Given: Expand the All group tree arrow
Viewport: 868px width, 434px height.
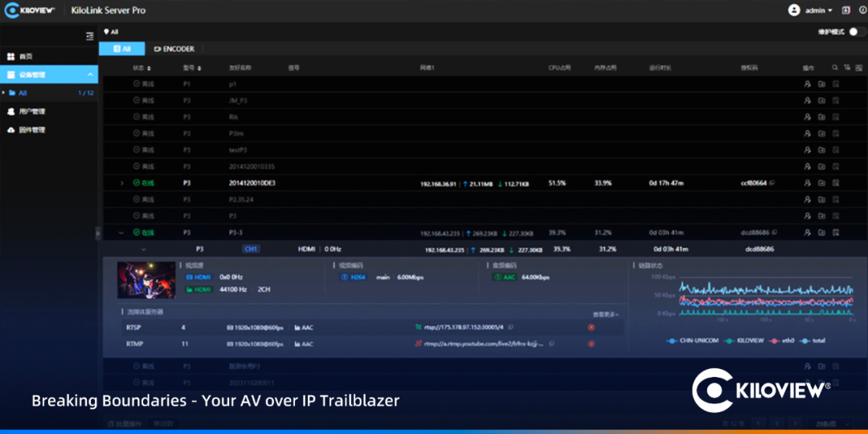Looking at the screenshot, I should [x=3, y=93].
